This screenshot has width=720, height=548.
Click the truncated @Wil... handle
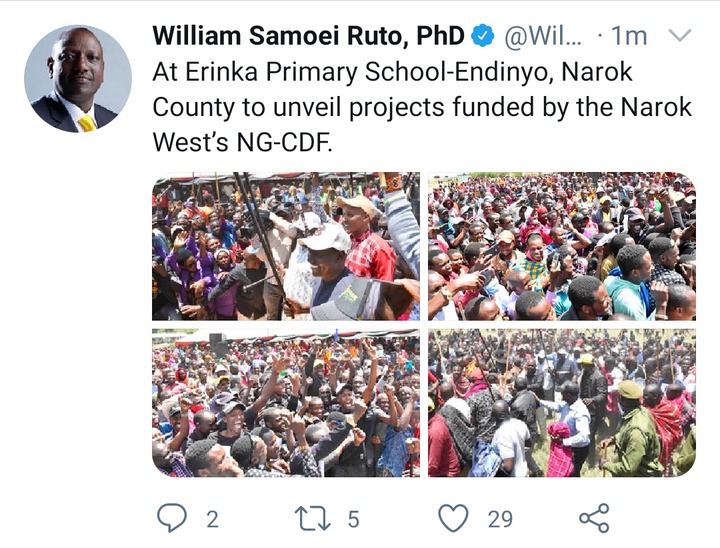point(543,36)
